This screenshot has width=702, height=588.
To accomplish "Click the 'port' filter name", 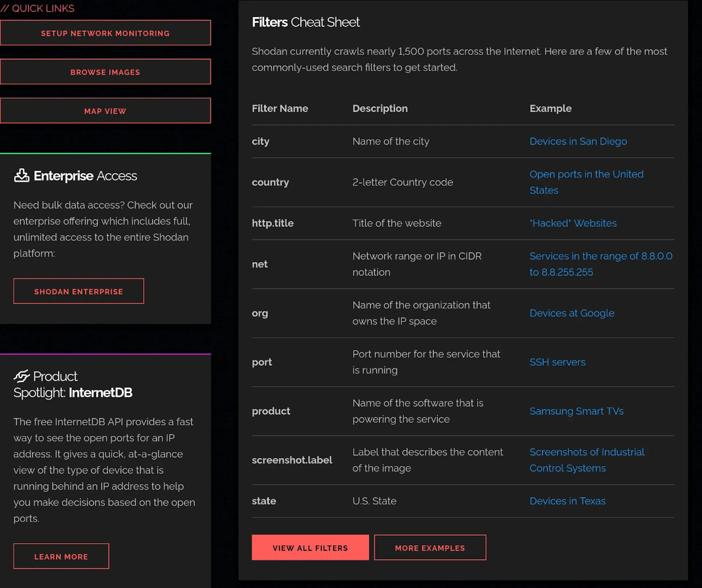I will point(262,362).
